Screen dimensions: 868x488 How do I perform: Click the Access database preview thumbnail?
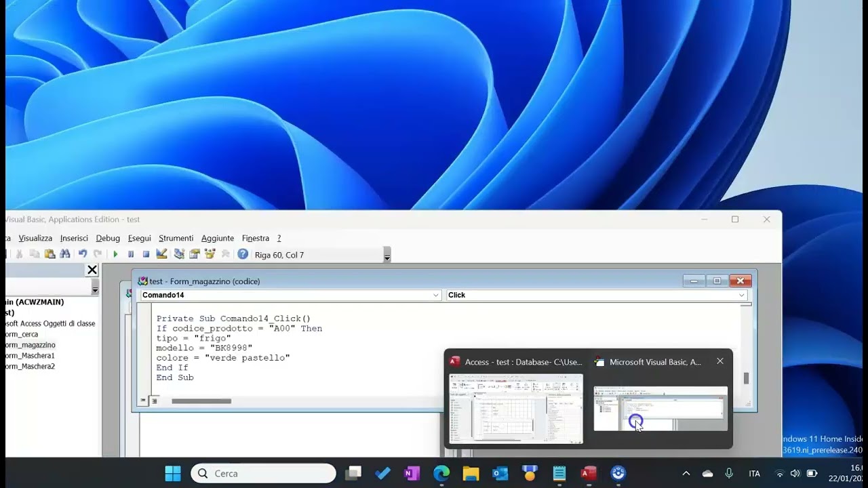point(516,409)
